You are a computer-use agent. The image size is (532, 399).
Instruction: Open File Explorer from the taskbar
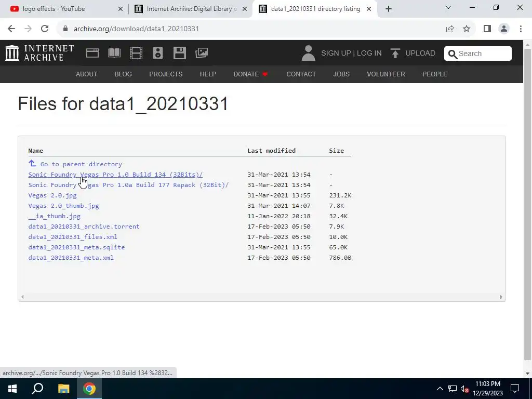click(63, 389)
